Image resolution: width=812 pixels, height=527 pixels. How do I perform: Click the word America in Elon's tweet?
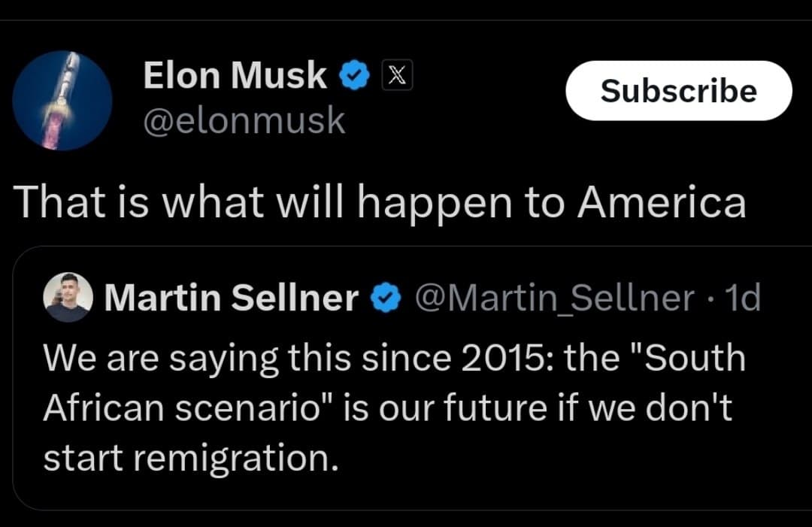tap(662, 201)
